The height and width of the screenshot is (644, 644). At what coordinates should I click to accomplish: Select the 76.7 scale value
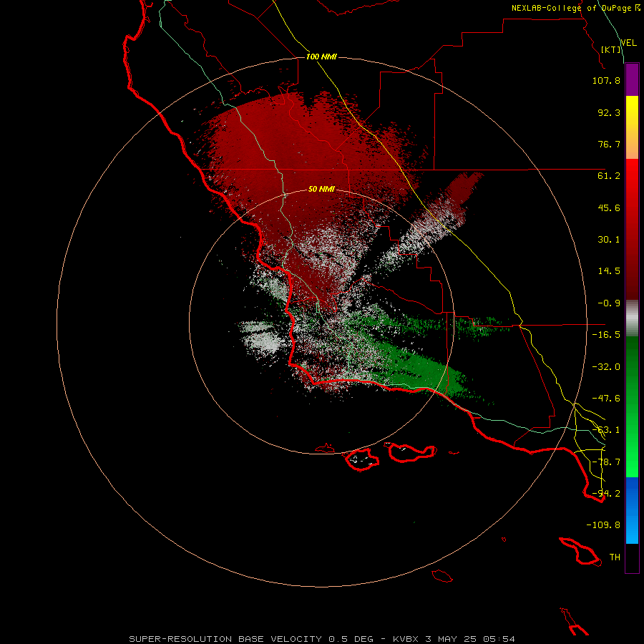click(x=609, y=144)
